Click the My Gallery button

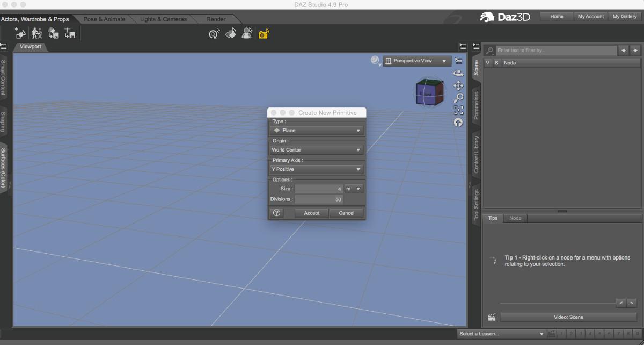[625, 17]
